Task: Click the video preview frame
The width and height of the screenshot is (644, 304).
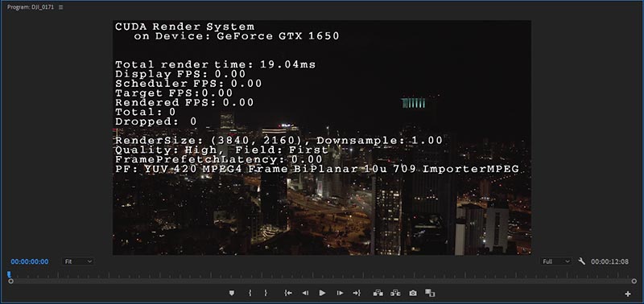Action: [x=322, y=138]
